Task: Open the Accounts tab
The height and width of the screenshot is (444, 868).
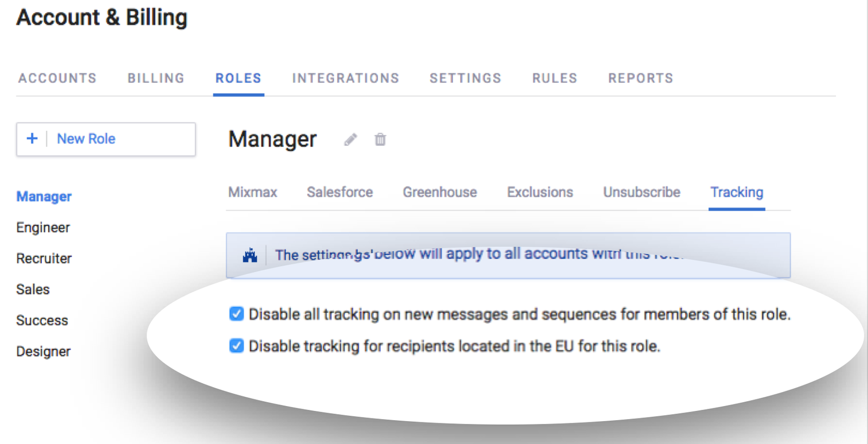Action: pyautogui.click(x=57, y=78)
